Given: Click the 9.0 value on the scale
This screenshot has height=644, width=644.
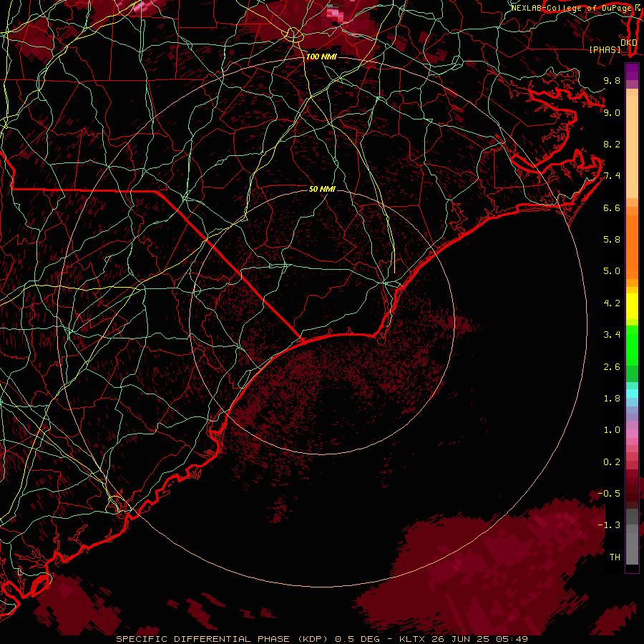Looking at the screenshot, I should [612, 112].
